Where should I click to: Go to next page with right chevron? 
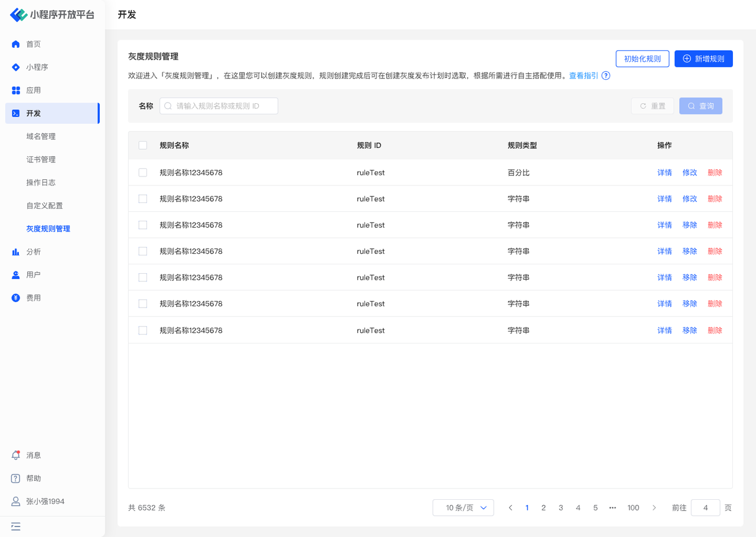654,507
